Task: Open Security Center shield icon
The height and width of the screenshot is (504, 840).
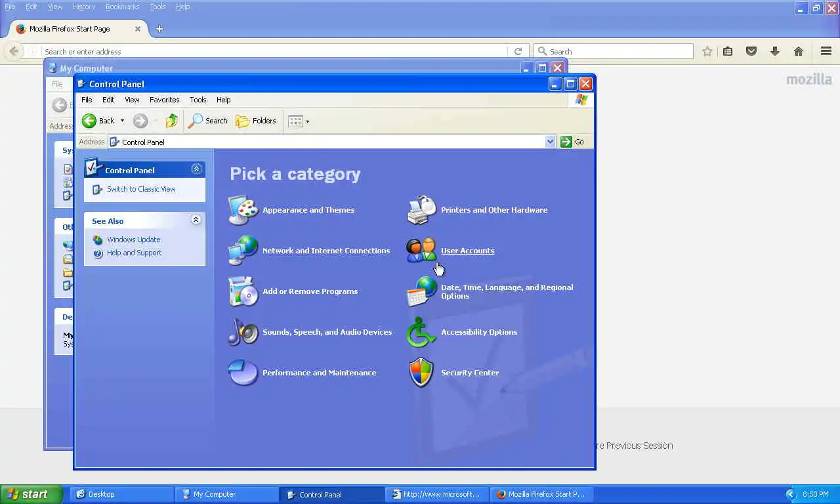Action: [x=421, y=373]
